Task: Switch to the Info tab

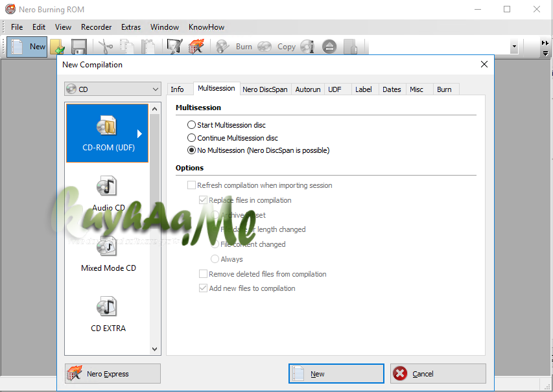Action: (180, 89)
